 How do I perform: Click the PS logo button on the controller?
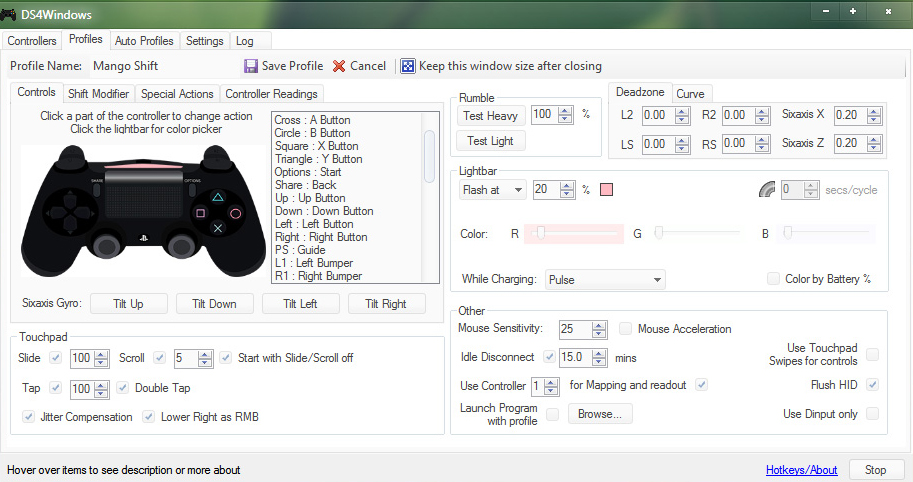pyautogui.click(x=143, y=238)
